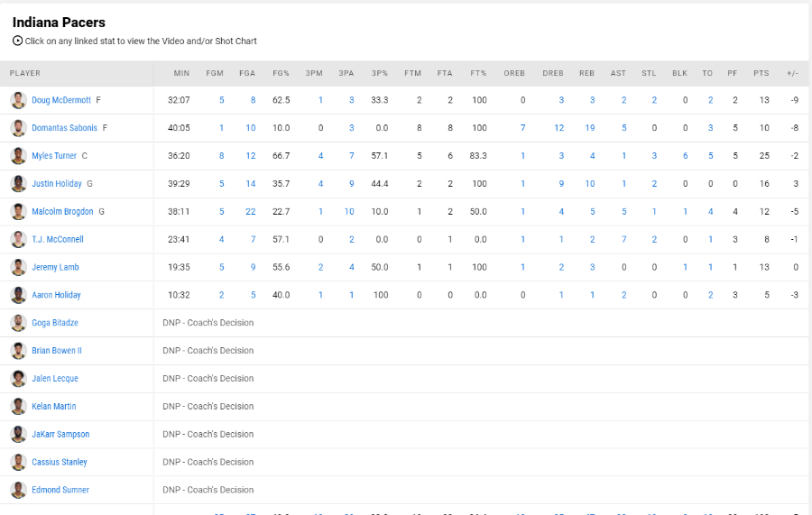812x515 pixels.
Task: Click Domantas Sabonis's player headshot
Action: pyautogui.click(x=19, y=128)
